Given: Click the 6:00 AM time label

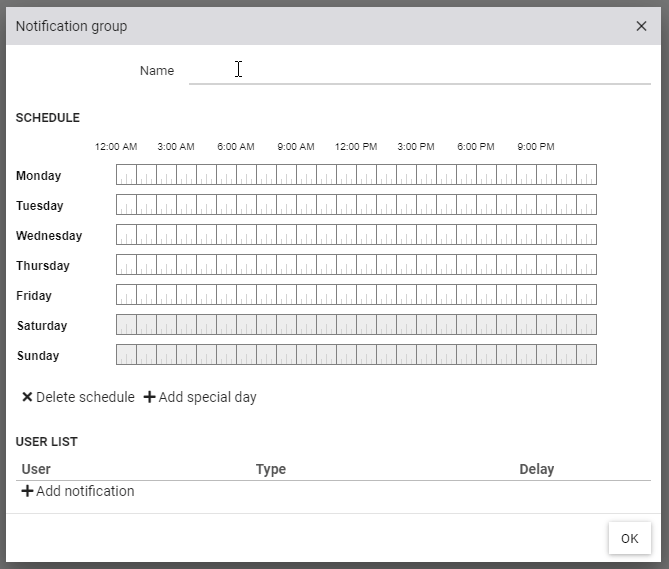Looking at the screenshot, I should pyautogui.click(x=236, y=147).
